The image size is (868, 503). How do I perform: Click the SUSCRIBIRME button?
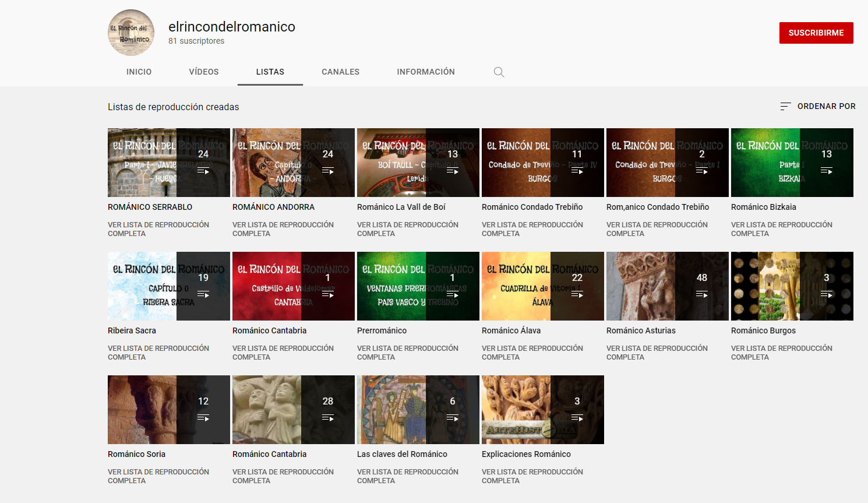pos(816,33)
